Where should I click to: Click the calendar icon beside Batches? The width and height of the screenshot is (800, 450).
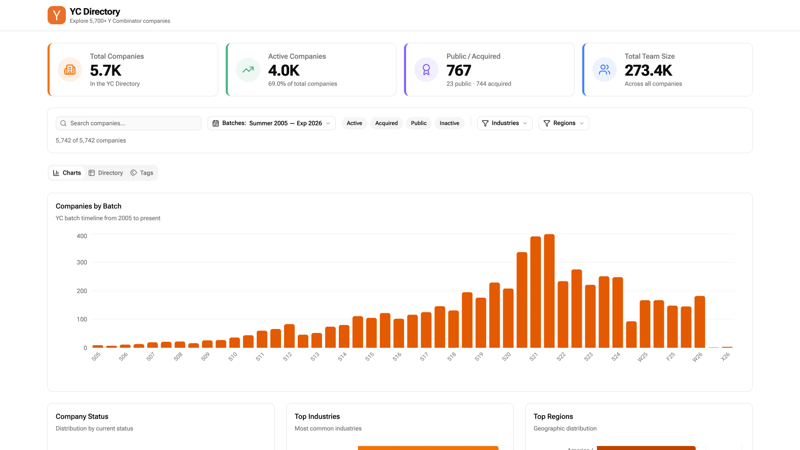(216, 123)
